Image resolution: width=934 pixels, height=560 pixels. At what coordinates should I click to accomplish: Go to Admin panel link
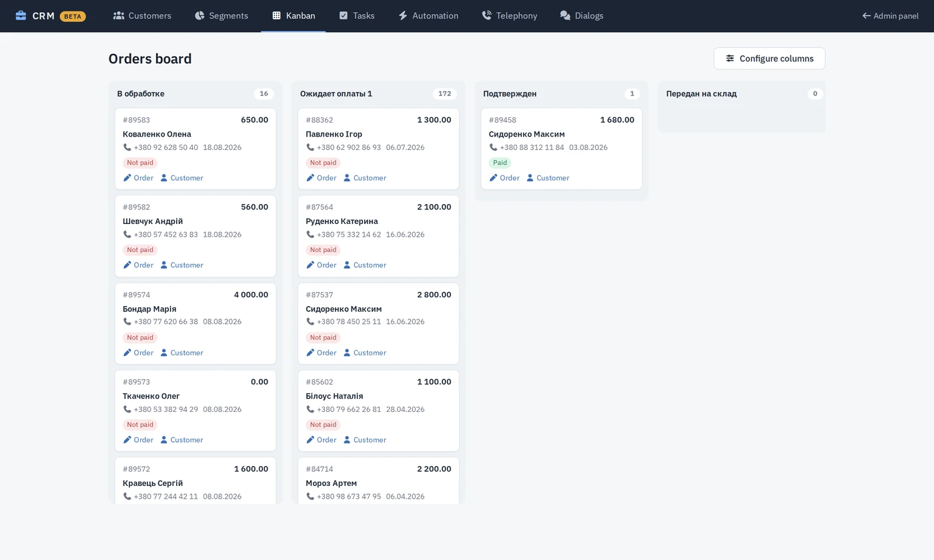(891, 15)
